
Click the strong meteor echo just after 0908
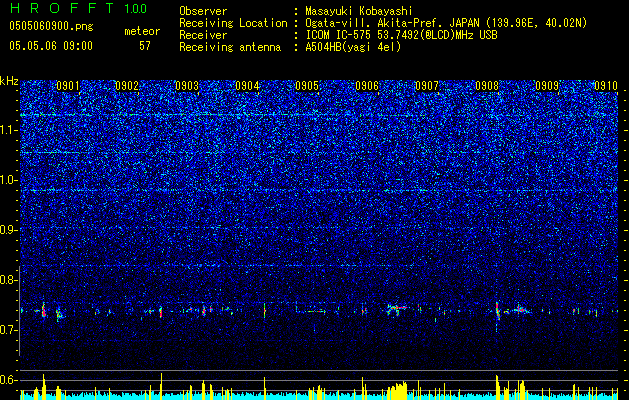point(497,311)
